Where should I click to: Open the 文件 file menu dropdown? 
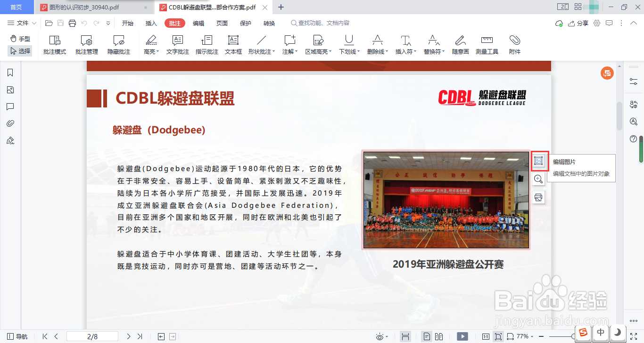22,23
